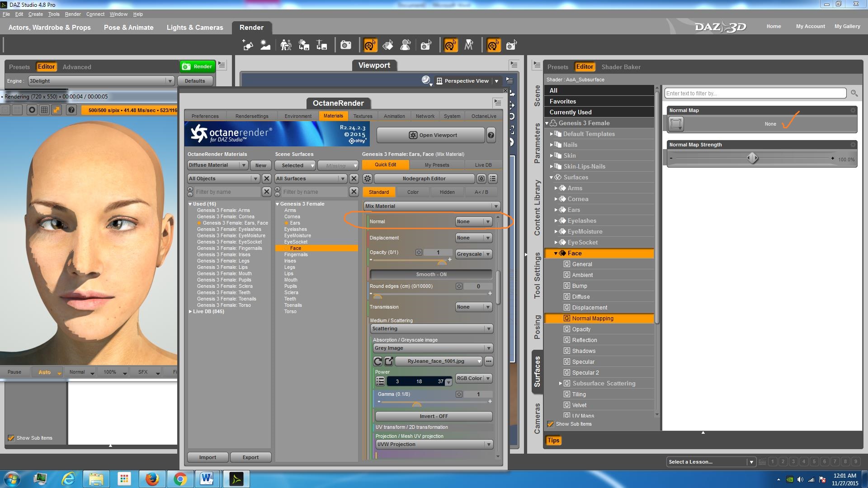
Task: Open the Mix Material type dropdown
Action: tap(431, 206)
